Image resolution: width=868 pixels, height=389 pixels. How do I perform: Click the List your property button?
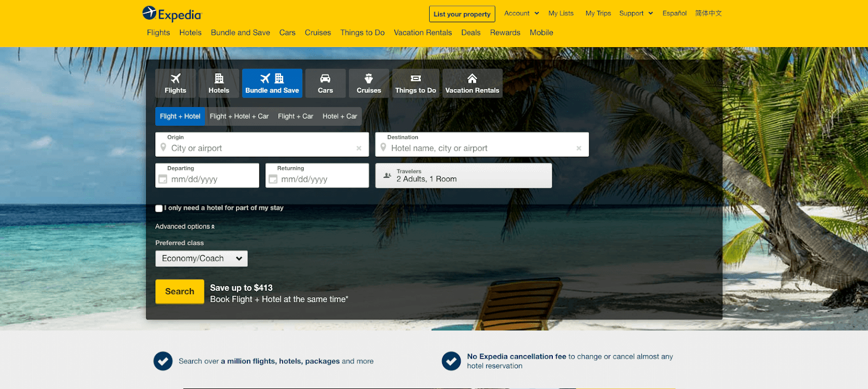click(462, 14)
